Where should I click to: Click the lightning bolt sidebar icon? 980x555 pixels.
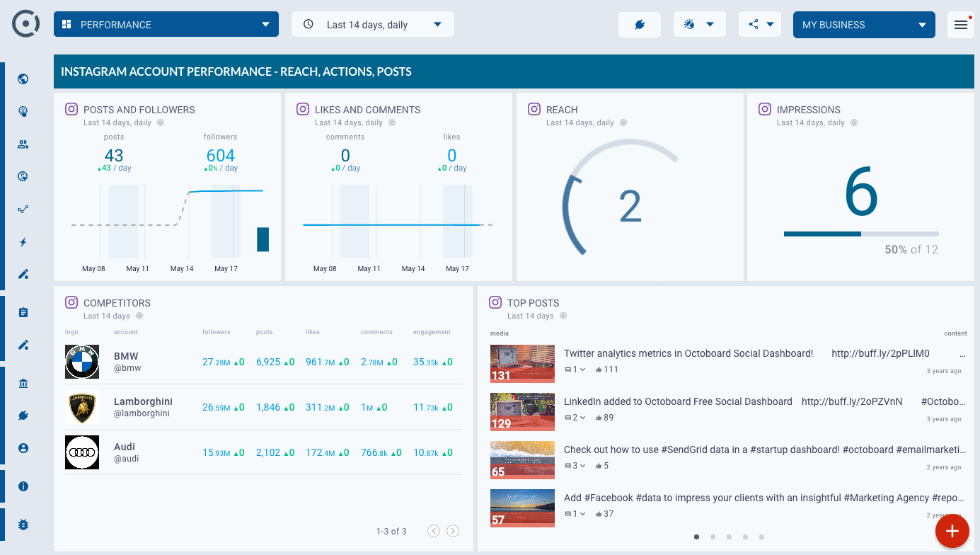[23, 242]
